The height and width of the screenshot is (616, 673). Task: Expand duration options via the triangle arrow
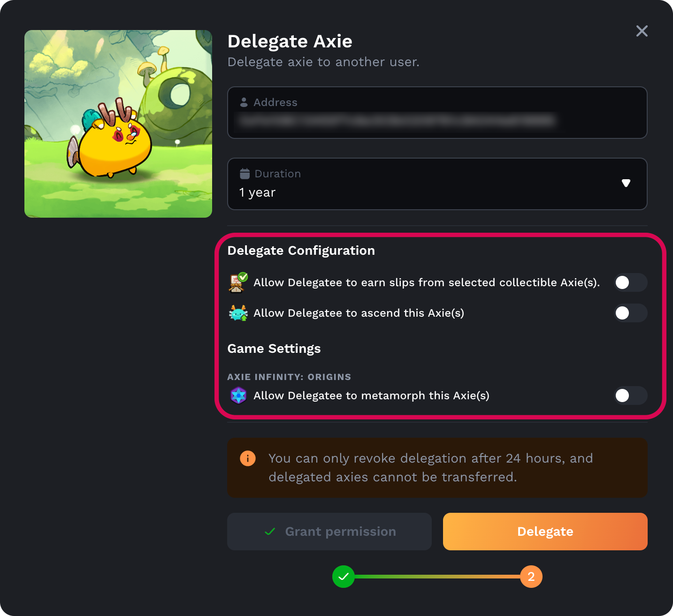click(x=626, y=183)
